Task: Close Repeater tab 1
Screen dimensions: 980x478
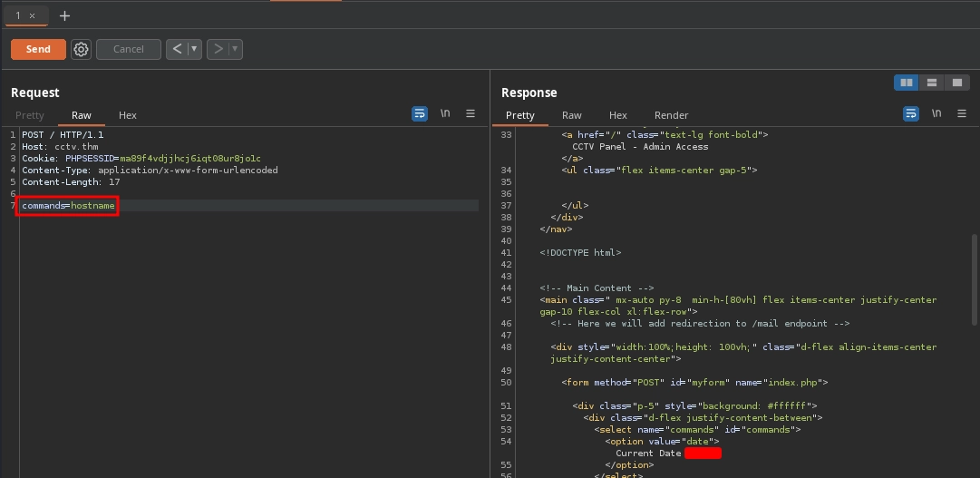Action: 33,16
